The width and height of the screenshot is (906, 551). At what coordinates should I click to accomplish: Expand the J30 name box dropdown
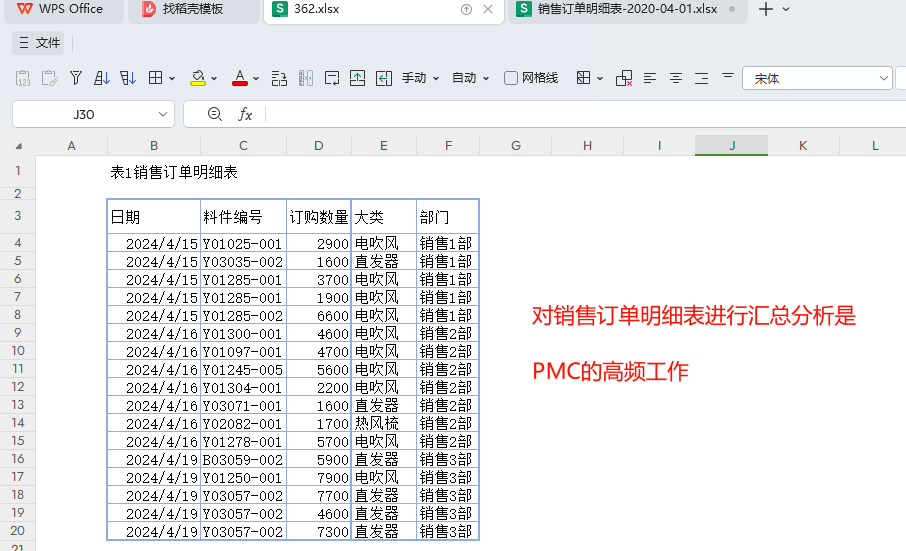pyautogui.click(x=163, y=114)
